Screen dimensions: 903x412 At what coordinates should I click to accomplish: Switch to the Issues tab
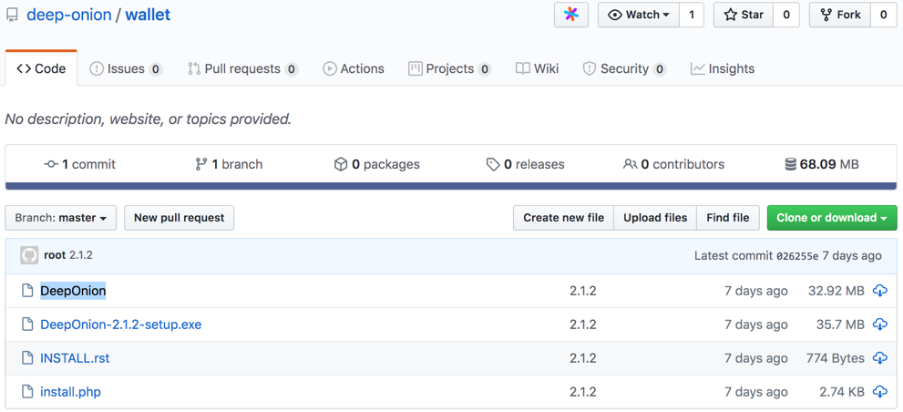coord(126,69)
